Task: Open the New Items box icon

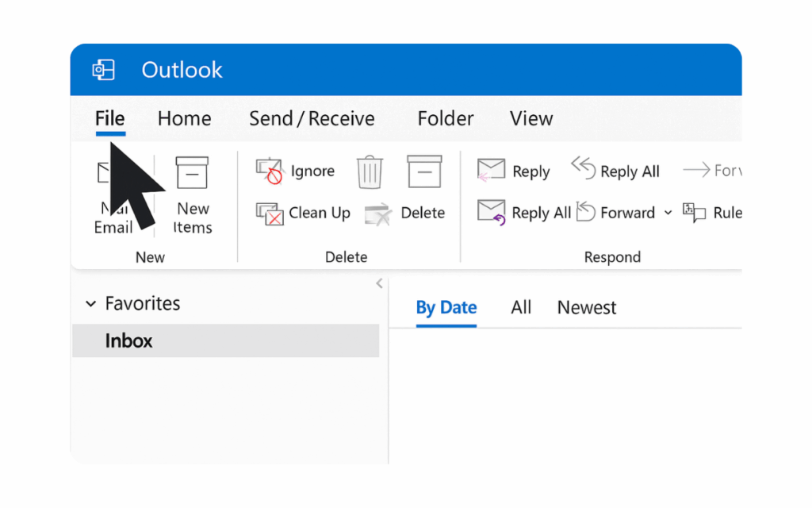Action: point(192,172)
